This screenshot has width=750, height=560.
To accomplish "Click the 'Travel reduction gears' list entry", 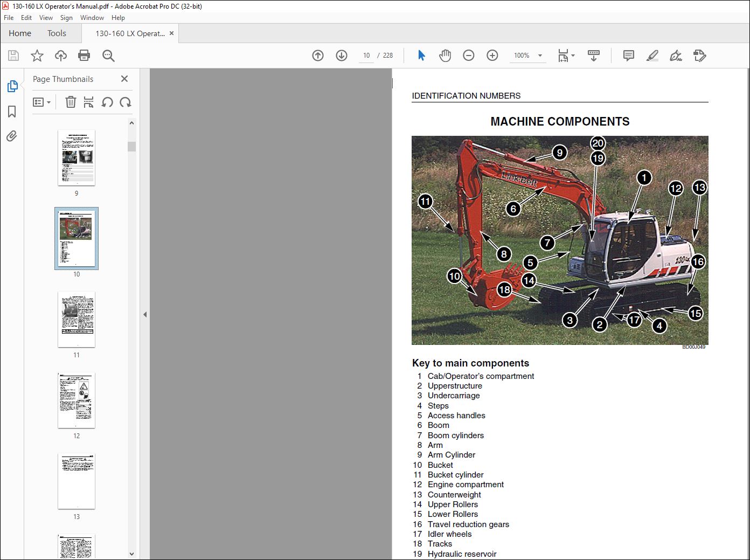I will (468, 524).
